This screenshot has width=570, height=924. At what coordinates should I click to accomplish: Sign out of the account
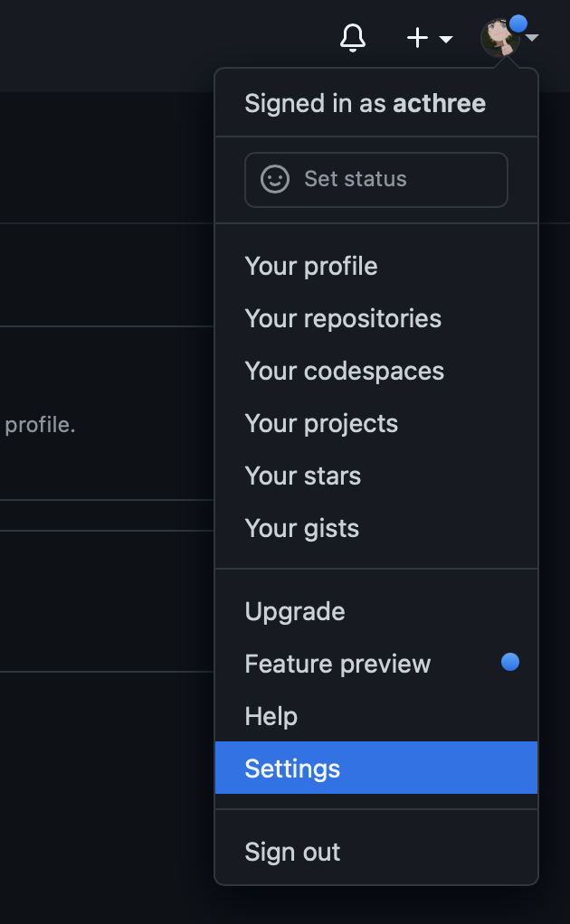[292, 853]
